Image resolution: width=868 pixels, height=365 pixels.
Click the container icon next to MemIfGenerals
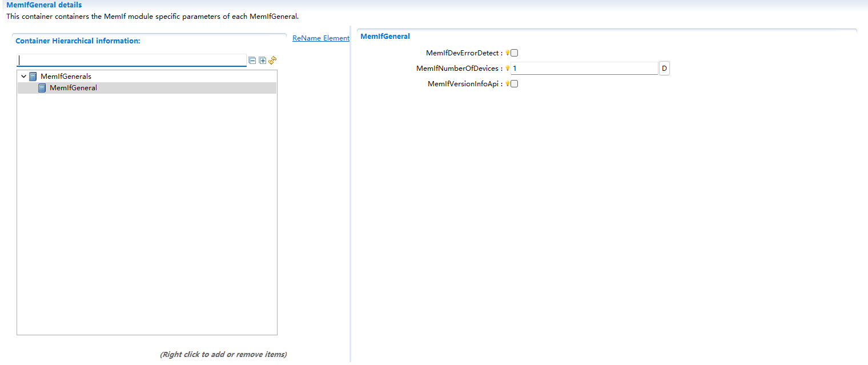point(33,76)
